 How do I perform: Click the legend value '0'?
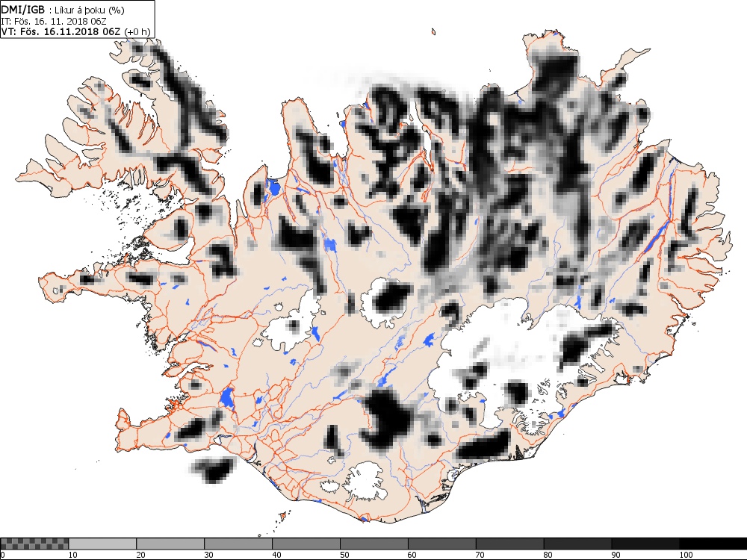coord(2,555)
